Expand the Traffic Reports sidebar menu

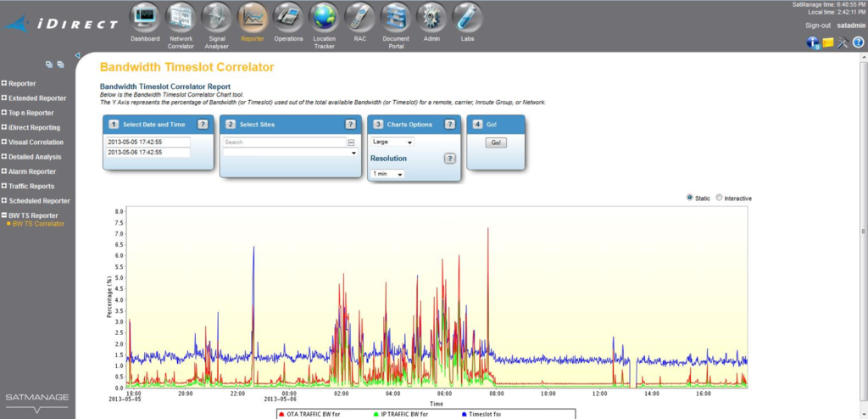pyautogui.click(x=31, y=186)
